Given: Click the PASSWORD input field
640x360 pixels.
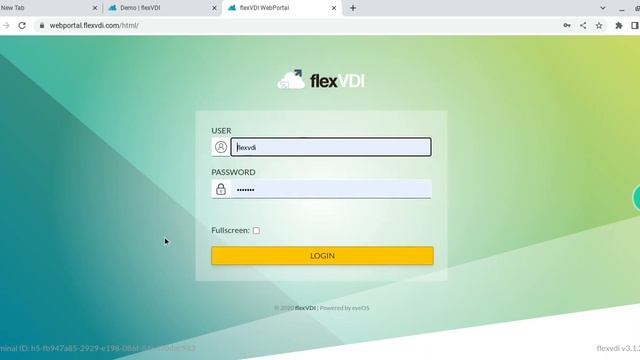Looking at the screenshot, I should 331,189.
